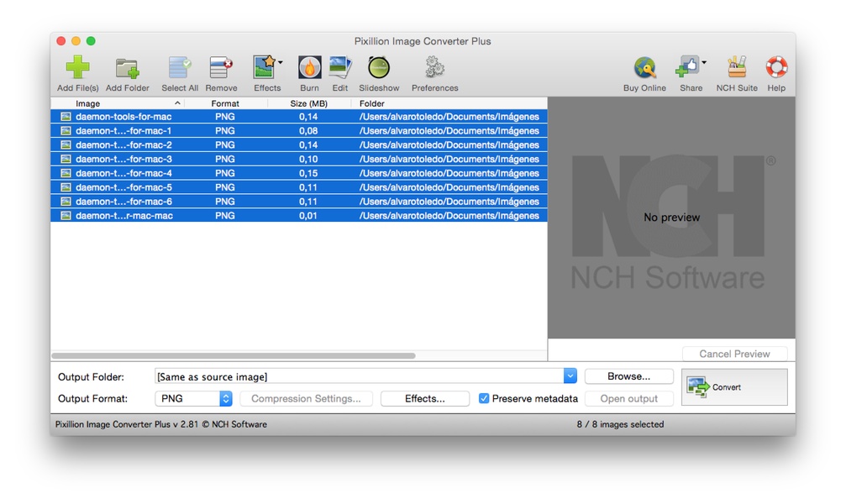Screen dimensions: 846x504
Task: Select the daemon-t...-for-mac-5 file name
Action: (x=123, y=187)
